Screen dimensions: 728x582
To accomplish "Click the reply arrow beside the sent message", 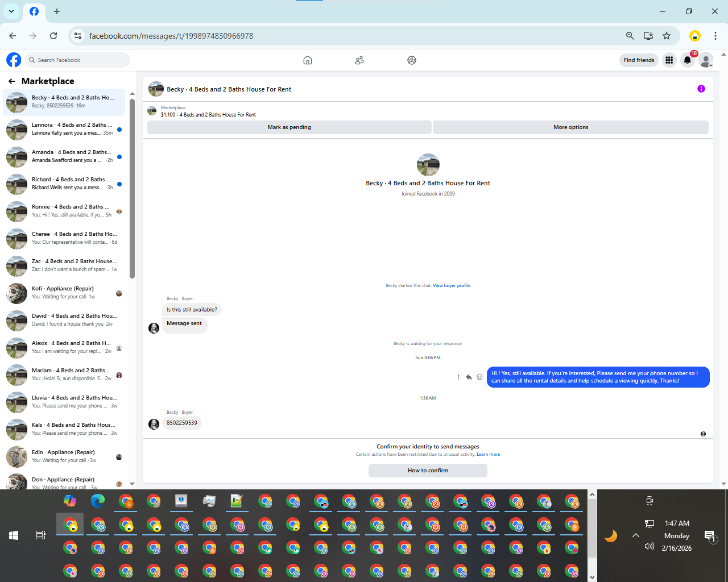I will click(x=469, y=377).
